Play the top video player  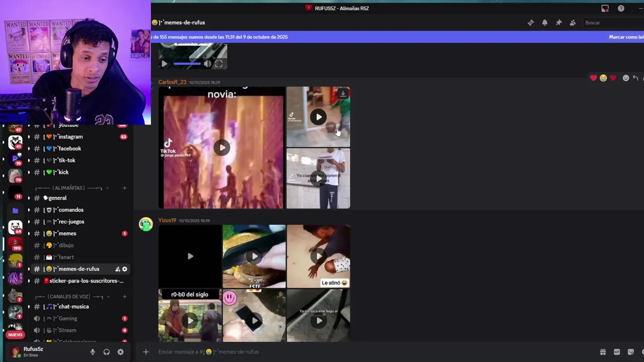tap(164, 64)
